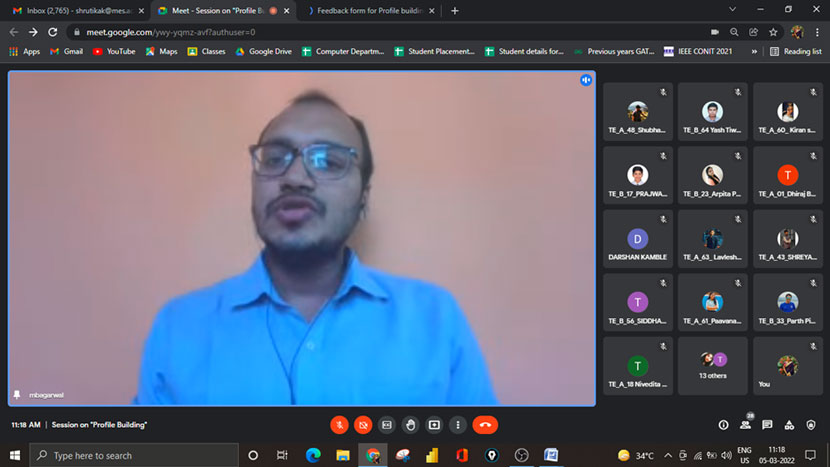Click the Windows taskbar search box
The width and height of the screenshot is (830, 467).
(x=133, y=455)
